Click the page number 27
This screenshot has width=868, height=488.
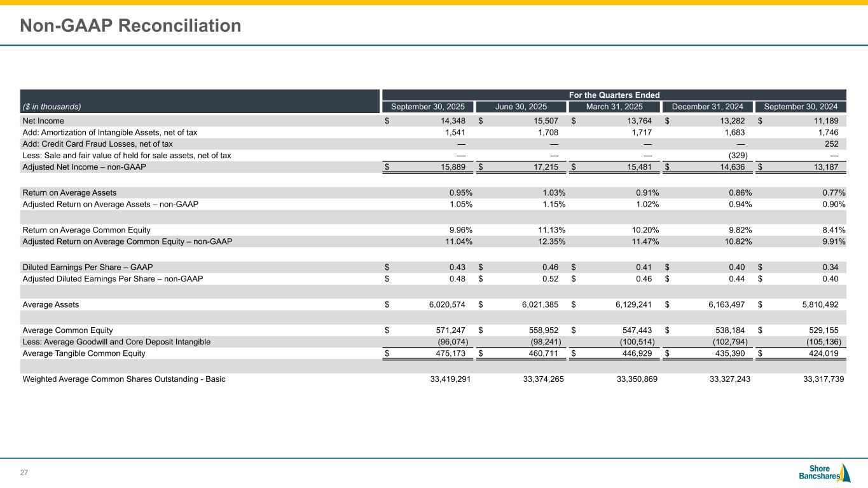tap(24, 472)
